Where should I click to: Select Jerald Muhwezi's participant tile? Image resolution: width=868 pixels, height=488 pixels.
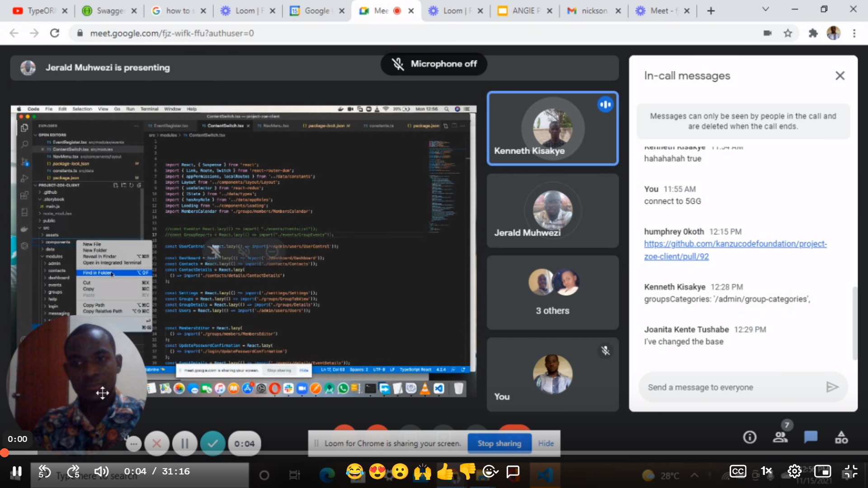552,211
